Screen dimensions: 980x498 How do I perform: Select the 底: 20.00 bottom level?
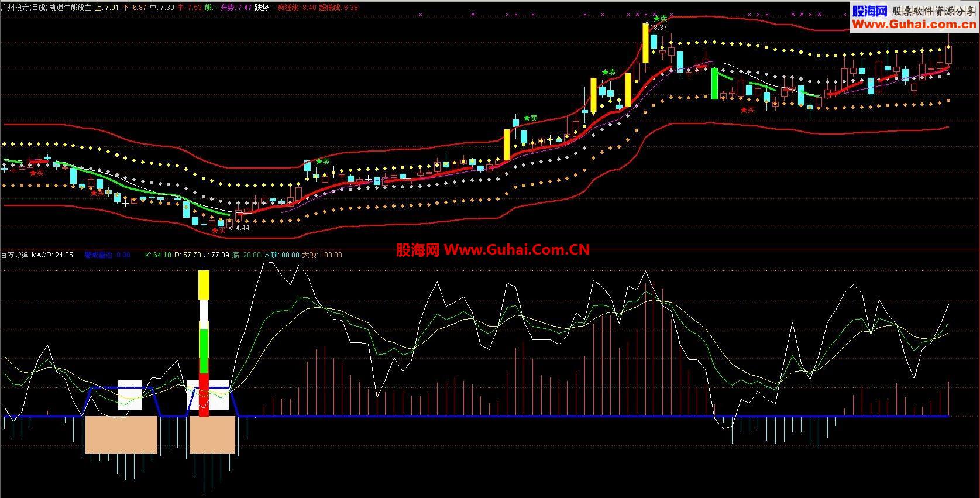pos(246,255)
